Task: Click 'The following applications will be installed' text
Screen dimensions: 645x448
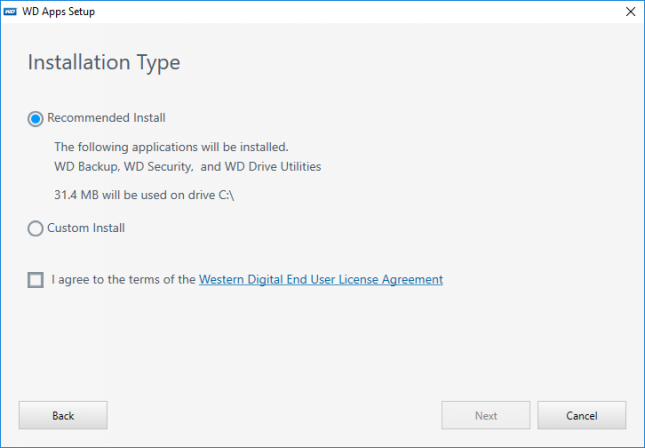Action: [x=171, y=147]
